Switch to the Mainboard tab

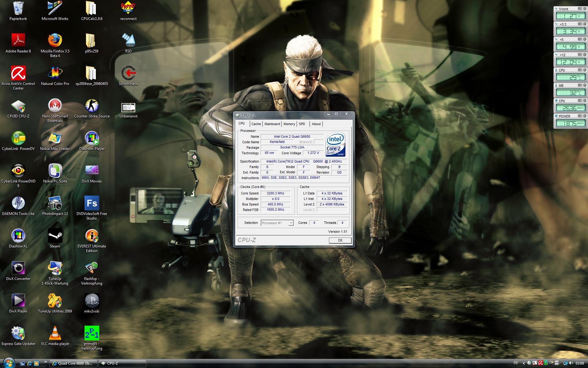point(272,124)
